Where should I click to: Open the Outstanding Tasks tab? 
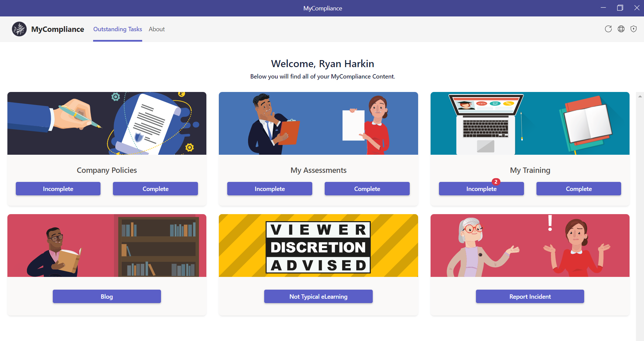click(x=118, y=29)
